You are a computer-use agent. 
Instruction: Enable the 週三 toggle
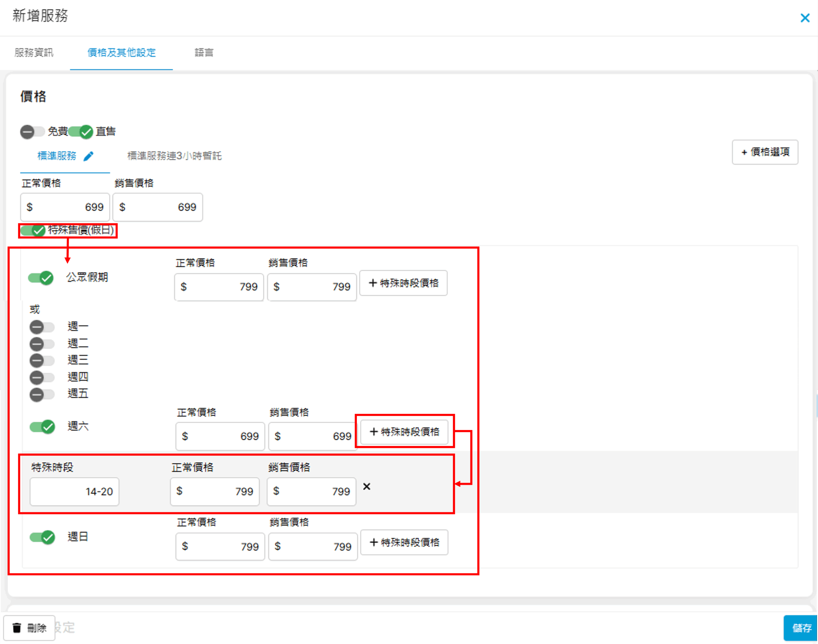(x=42, y=360)
